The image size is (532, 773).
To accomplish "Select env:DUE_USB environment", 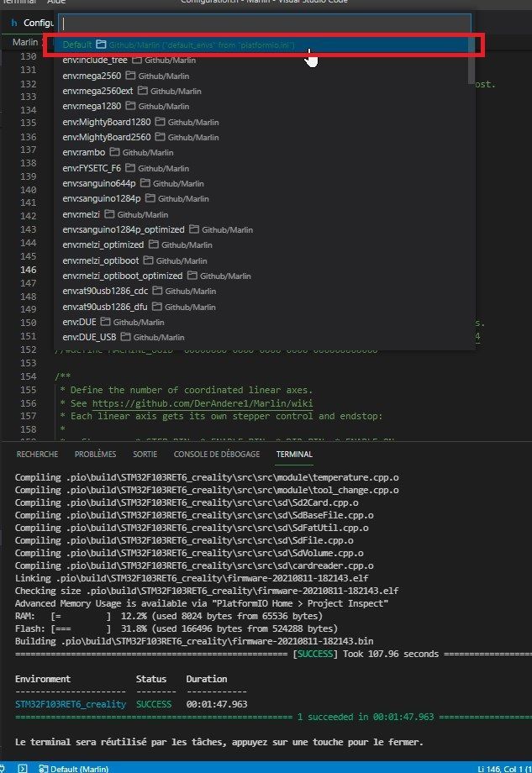I will (264, 337).
